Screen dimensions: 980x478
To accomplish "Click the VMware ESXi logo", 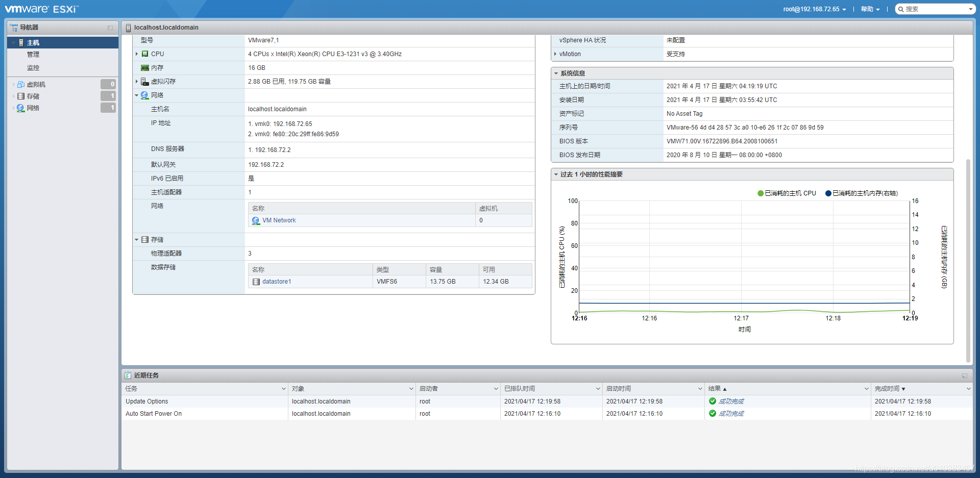I will [41, 9].
